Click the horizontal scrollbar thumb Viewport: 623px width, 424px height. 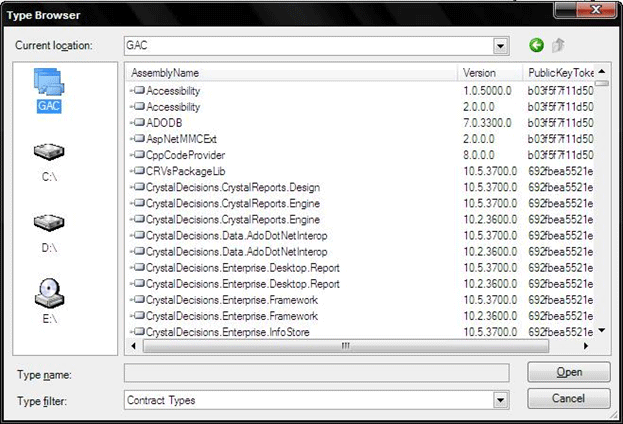pyautogui.click(x=346, y=346)
